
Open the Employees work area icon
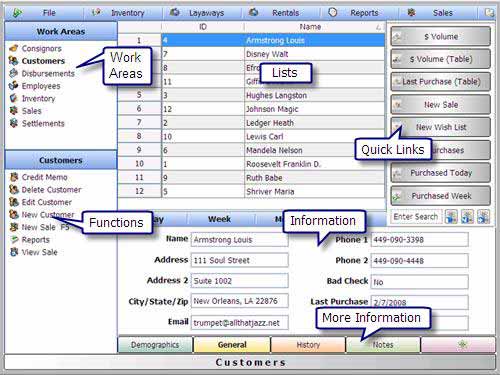click(x=14, y=86)
